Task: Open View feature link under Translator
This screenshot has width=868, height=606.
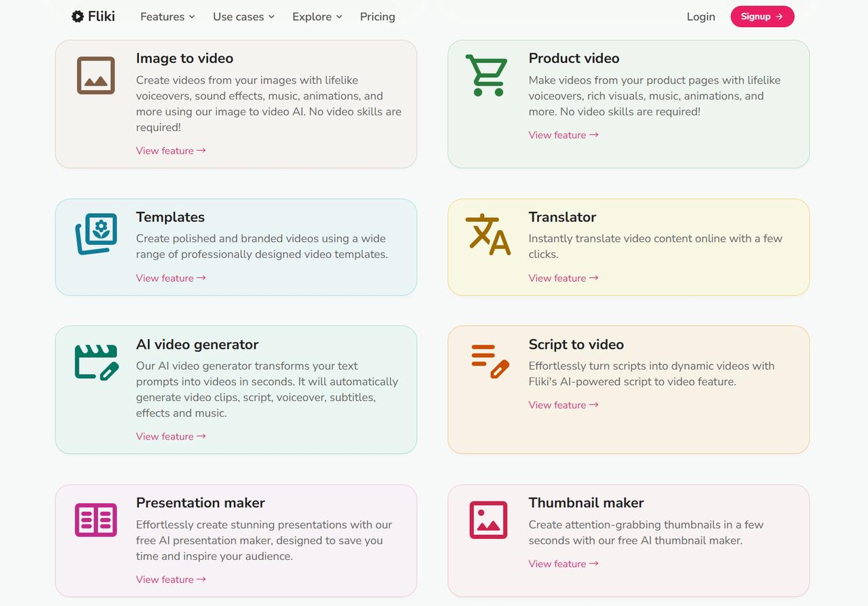Action: click(564, 278)
